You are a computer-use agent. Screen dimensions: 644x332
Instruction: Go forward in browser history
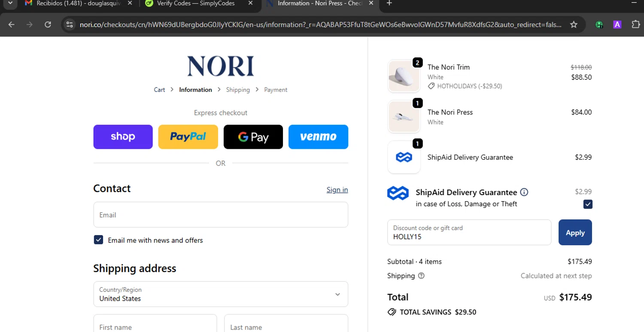coord(30,24)
